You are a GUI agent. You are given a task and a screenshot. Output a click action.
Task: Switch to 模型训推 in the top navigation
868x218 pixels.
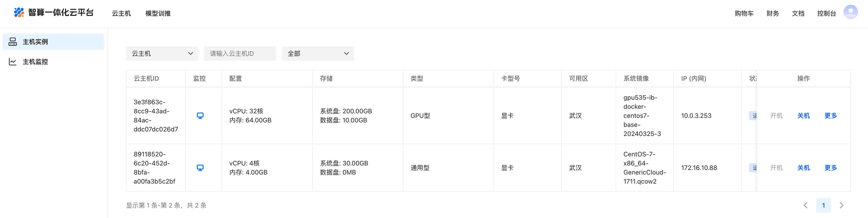click(158, 13)
